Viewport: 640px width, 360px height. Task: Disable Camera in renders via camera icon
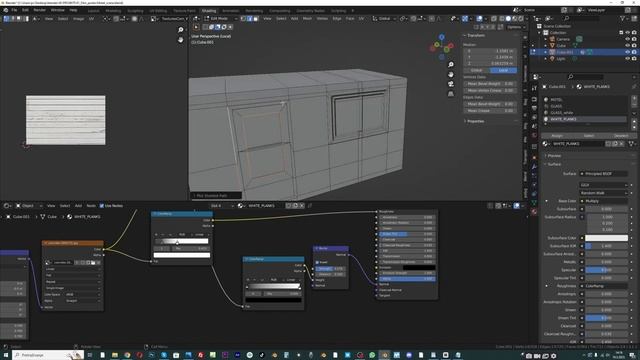[634, 39]
